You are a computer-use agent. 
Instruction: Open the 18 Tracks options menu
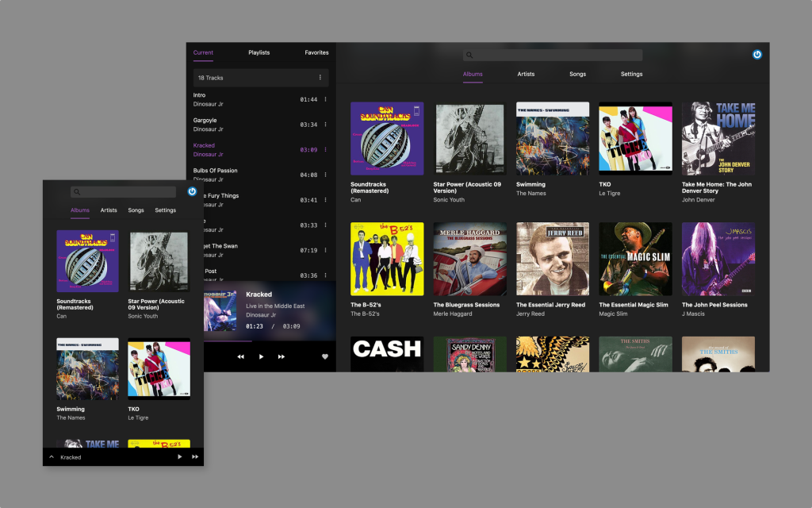[x=320, y=78]
